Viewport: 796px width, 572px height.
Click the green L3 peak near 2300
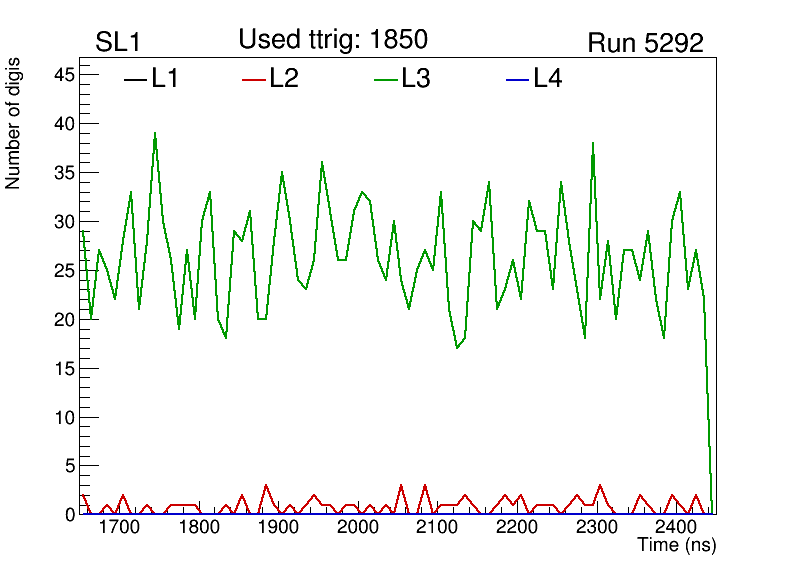[593, 143]
